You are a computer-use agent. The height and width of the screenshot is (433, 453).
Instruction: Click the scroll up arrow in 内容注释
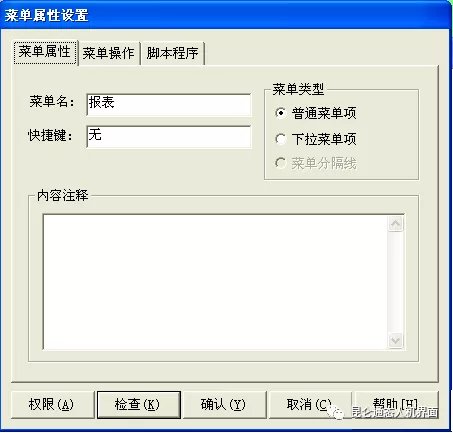click(396, 224)
